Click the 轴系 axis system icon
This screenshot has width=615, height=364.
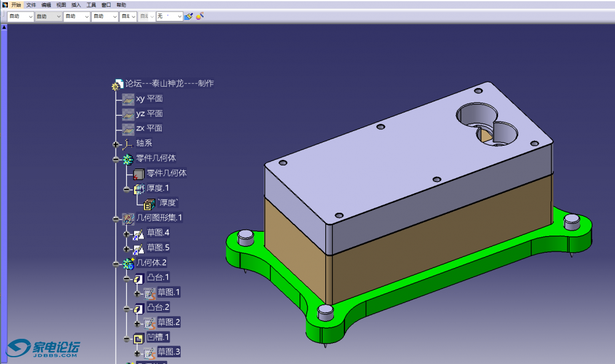[x=128, y=143]
